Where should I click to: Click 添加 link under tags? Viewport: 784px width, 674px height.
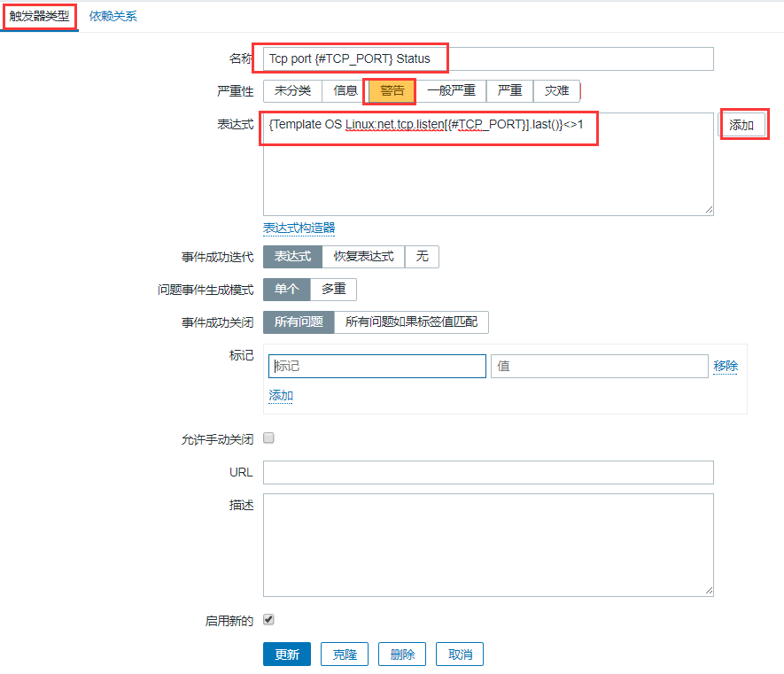point(281,396)
